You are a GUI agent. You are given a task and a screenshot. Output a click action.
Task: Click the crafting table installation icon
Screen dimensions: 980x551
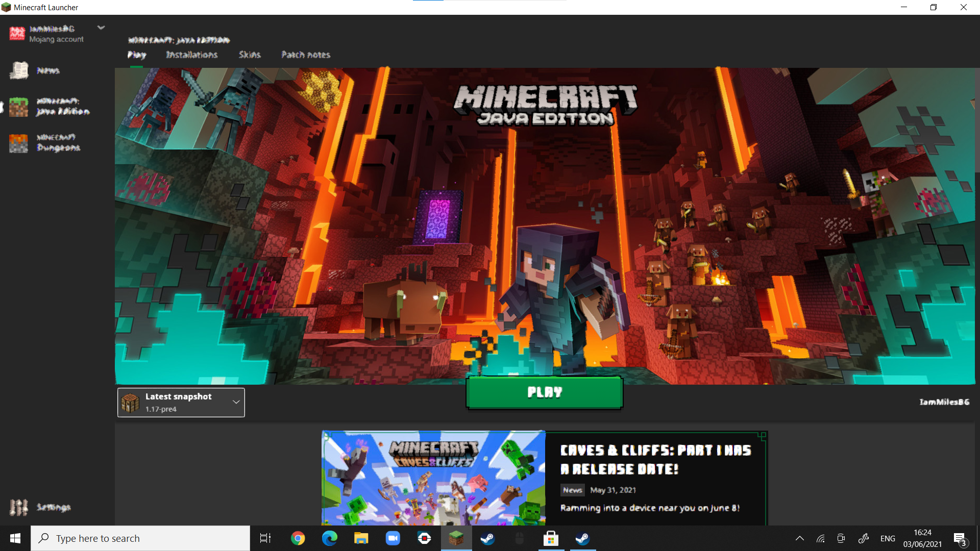pos(130,403)
